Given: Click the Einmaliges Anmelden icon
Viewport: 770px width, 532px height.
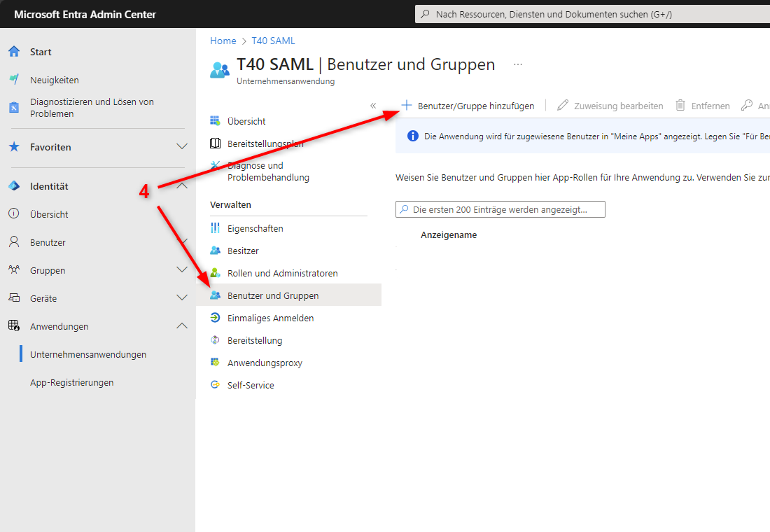Looking at the screenshot, I should (x=215, y=318).
